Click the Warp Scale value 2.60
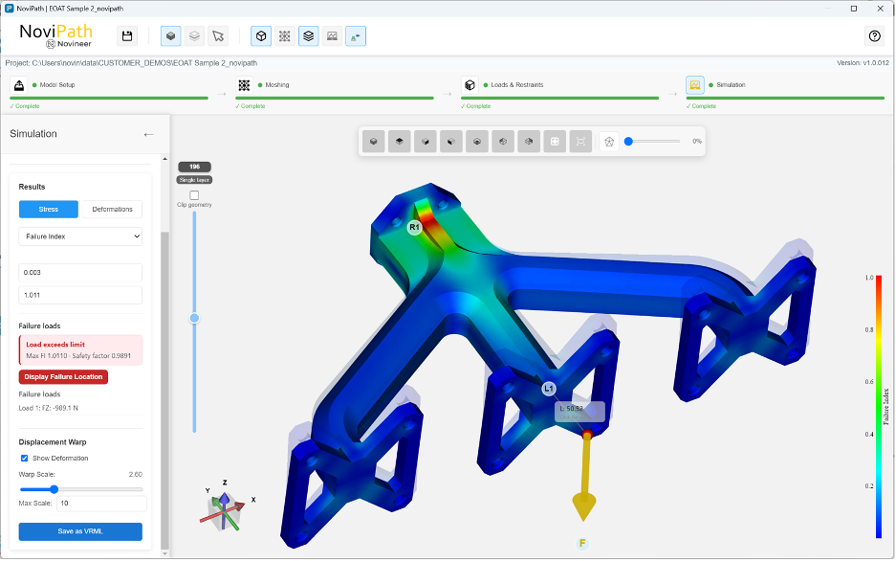This screenshot has width=896, height=561. pyautogui.click(x=135, y=474)
